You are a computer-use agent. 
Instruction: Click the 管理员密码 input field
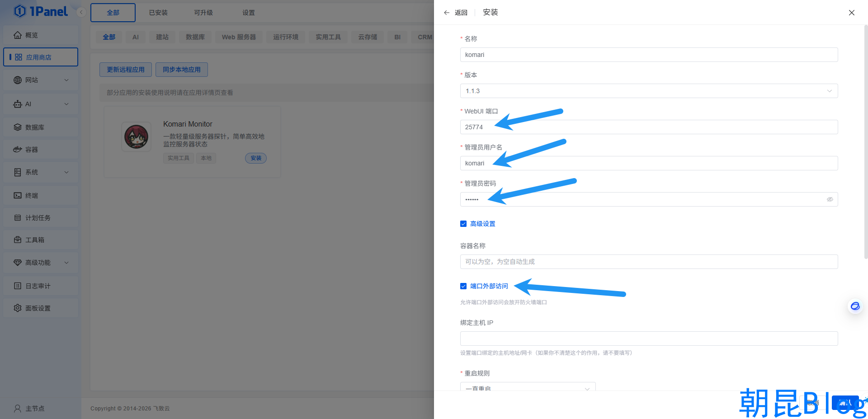coord(649,199)
